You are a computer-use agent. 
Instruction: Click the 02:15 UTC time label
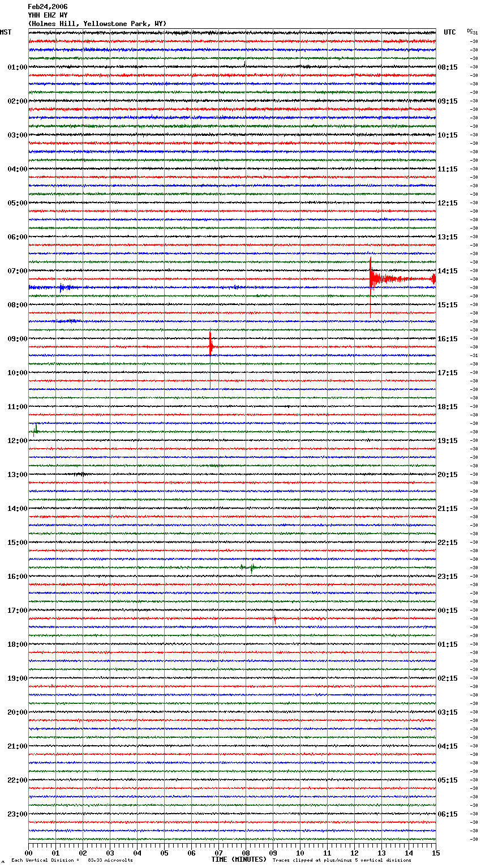(448, 678)
